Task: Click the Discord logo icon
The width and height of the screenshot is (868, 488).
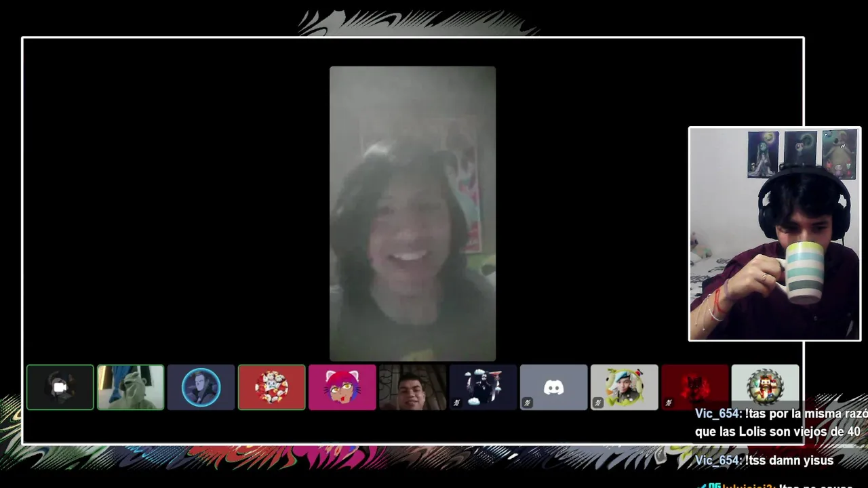Action: point(554,387)
